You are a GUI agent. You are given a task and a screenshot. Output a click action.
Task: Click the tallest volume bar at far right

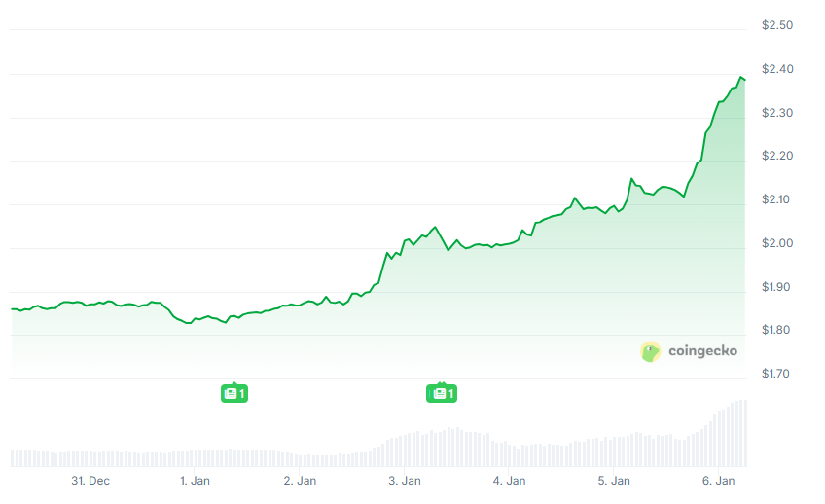tap(744, 433)
